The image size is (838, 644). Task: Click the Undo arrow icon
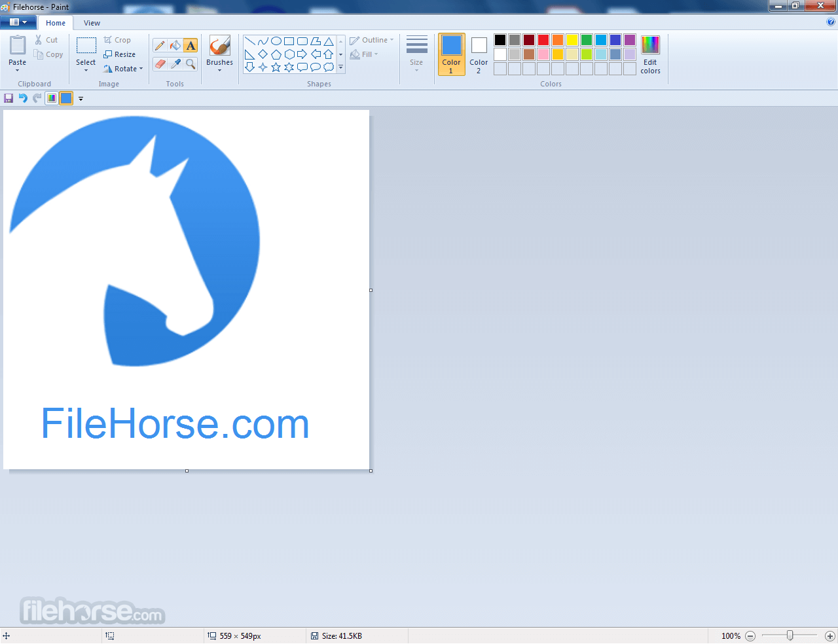tap(23, 98)
